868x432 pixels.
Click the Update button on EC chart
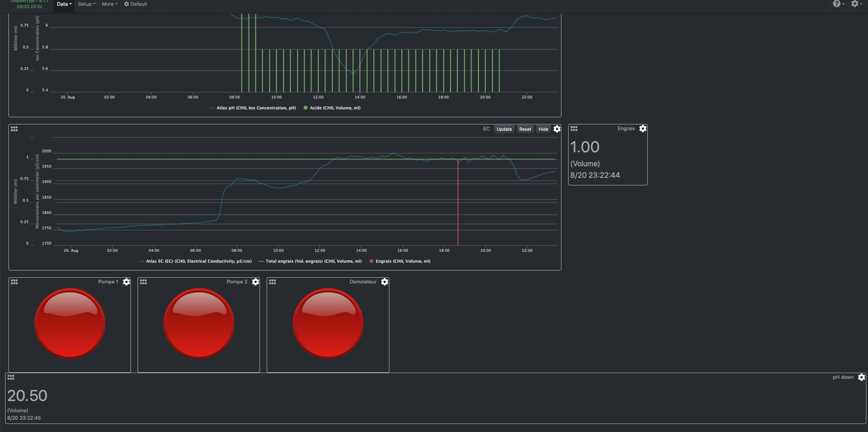504,129
